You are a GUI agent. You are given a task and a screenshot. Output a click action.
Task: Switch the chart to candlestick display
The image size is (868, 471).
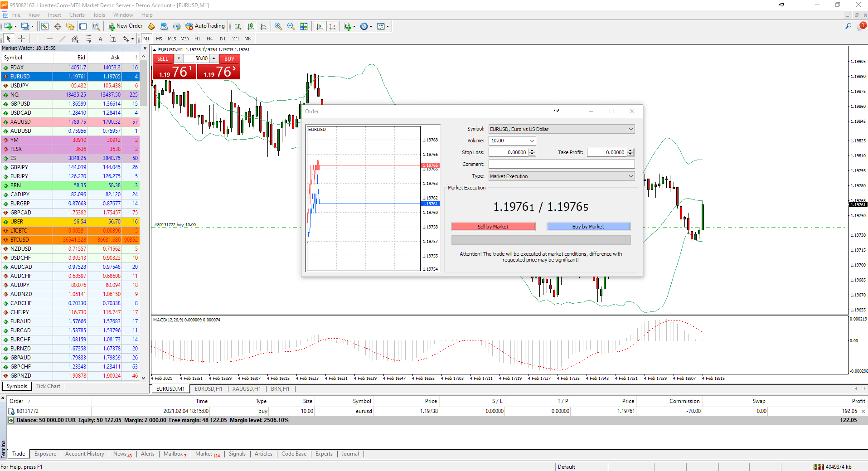click(x=251, y=26)
